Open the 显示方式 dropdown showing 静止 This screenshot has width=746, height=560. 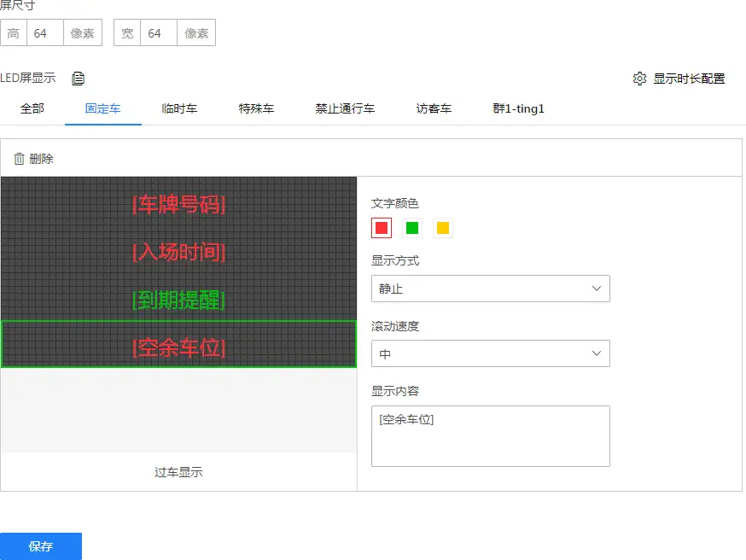click(490, 289)
